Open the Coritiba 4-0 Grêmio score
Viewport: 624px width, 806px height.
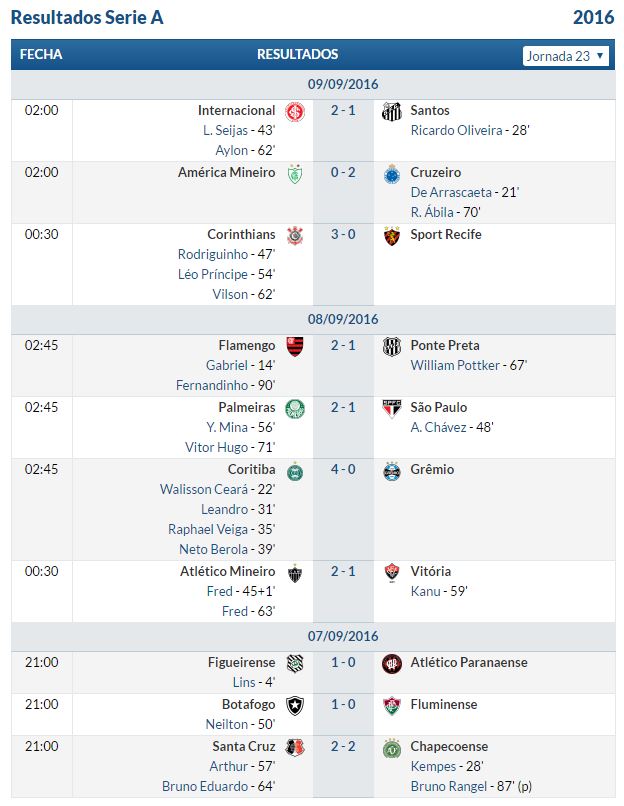pyautogui.click(x=343, y=469)
